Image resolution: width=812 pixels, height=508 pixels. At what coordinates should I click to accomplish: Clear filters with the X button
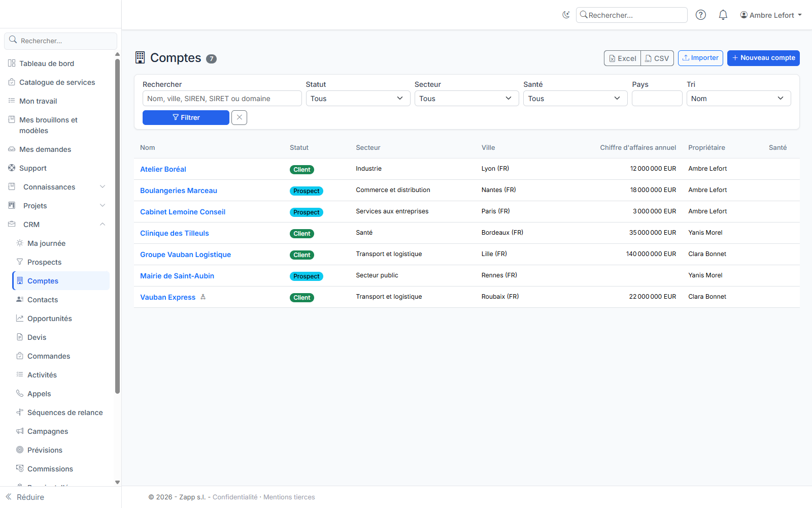[239, 117]
